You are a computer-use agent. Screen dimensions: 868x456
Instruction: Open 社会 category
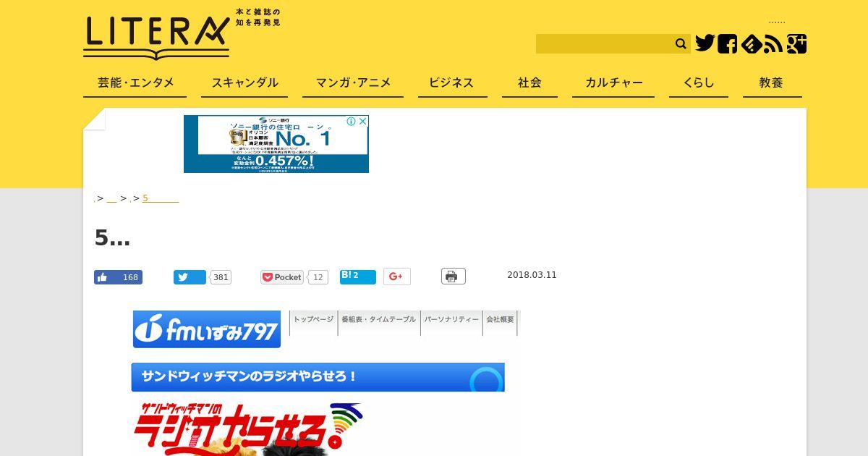529,83
